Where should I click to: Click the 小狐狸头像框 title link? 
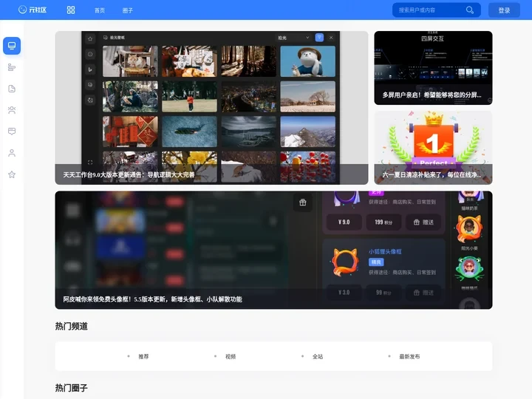[x=385, y=251]
